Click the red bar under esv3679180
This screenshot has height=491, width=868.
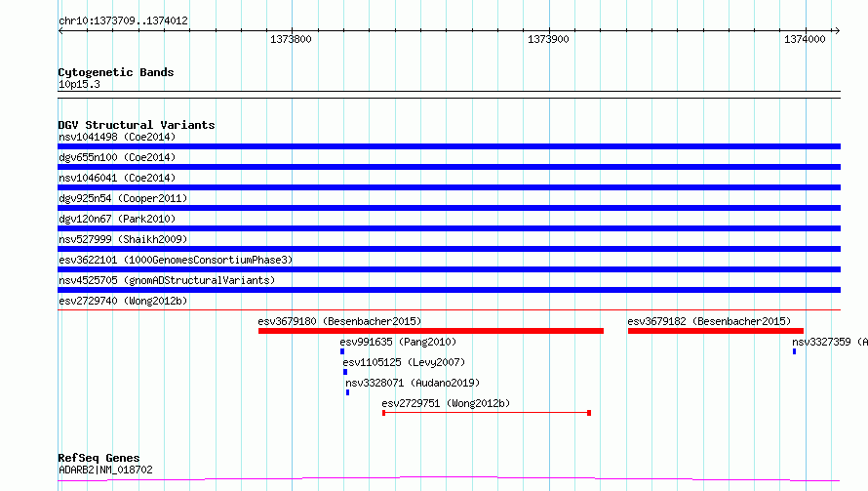[431, 331]
